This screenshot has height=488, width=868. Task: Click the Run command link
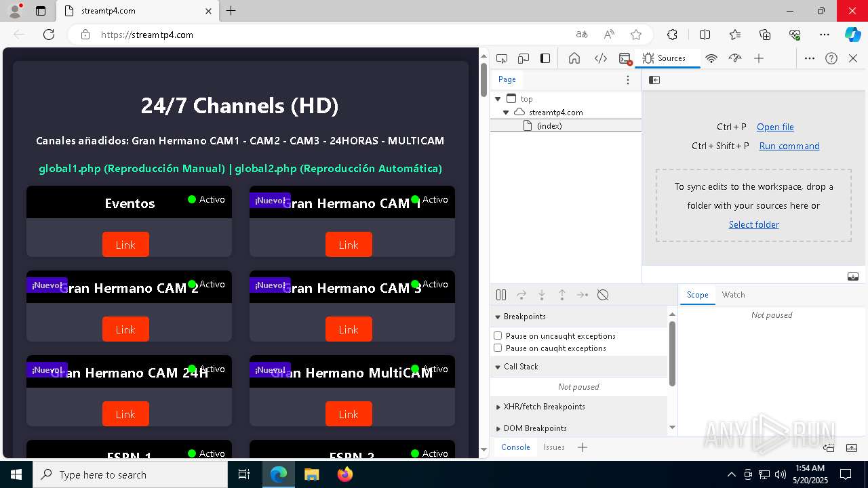(789, 146)
